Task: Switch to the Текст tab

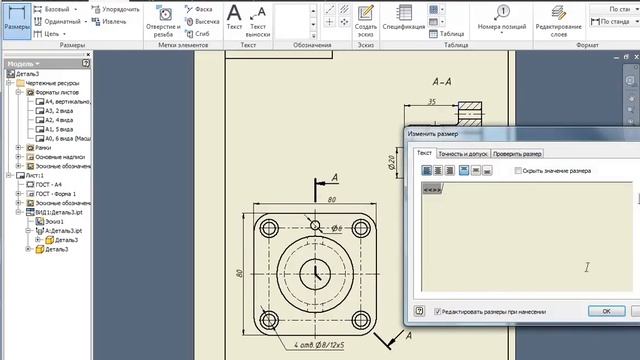Action: click(424, 153)
